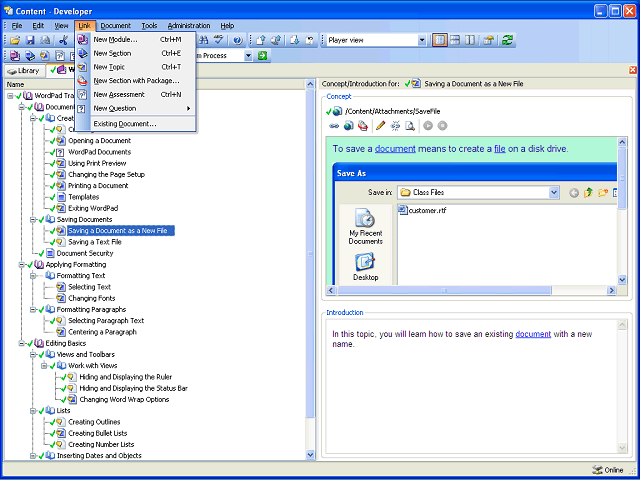Click the globe web page icon in Concept toolbar
640x480 pixels.
[x=349, y=126]
